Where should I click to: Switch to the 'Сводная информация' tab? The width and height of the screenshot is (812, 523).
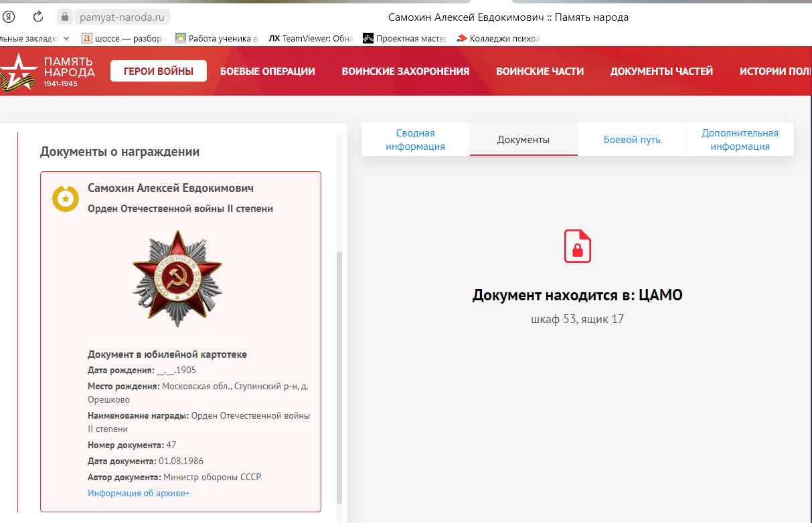pyautogui.click(x=415, y=140)
